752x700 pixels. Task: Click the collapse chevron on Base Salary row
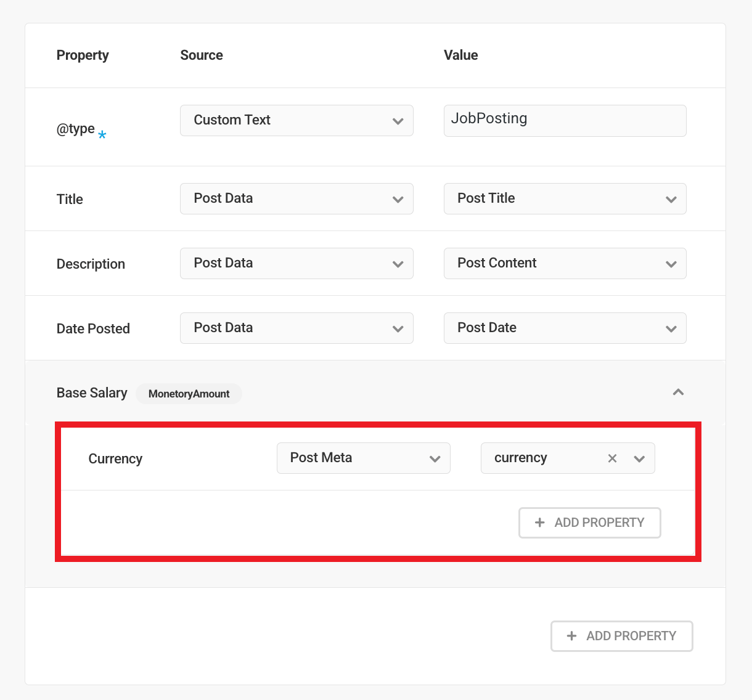pyautogui.click(x=678, y=392)
